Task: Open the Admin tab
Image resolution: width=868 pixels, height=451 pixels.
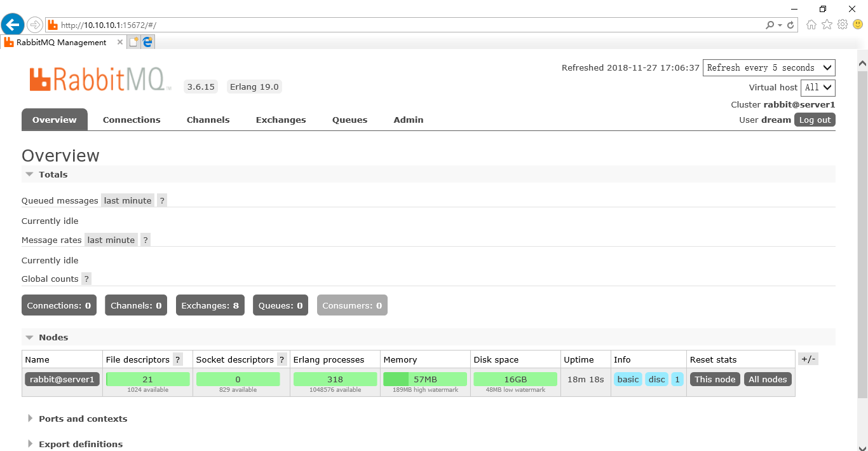Action: click(408, 120)
